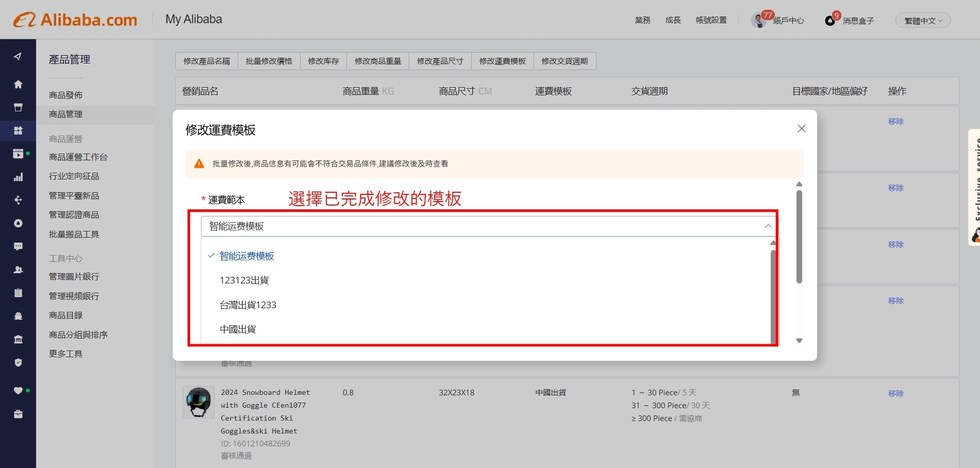The height and width of the screenshot is (468, 980).
Task: Click the 修改產品名稱 tab
Action: pyautogui.click(x=207, y=61)
